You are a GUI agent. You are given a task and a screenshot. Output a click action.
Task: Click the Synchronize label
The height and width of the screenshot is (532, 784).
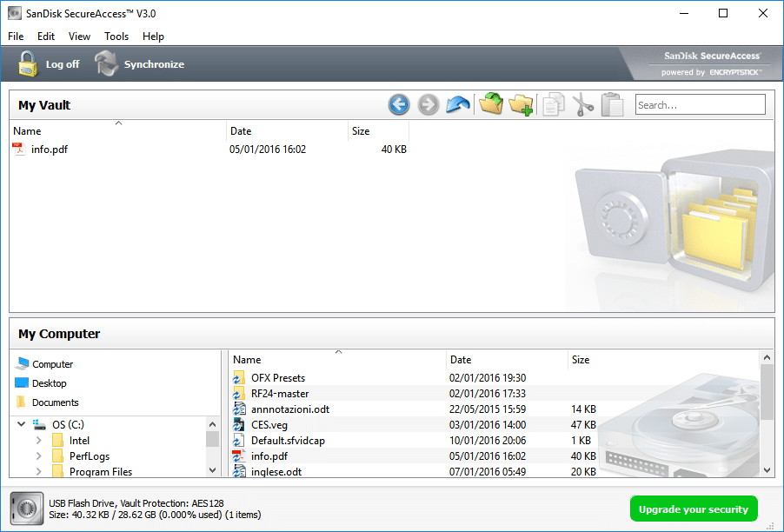click(154, 64)
